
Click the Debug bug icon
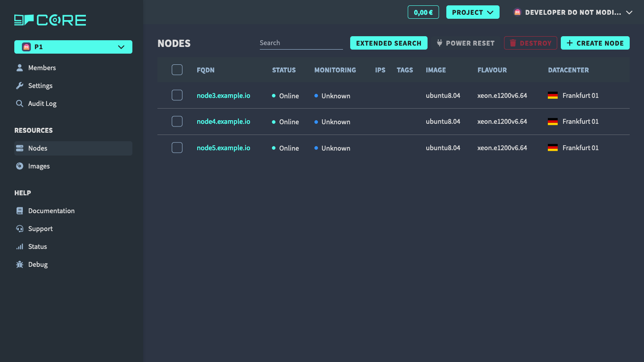pyautogui.click(x=20, y=265)
